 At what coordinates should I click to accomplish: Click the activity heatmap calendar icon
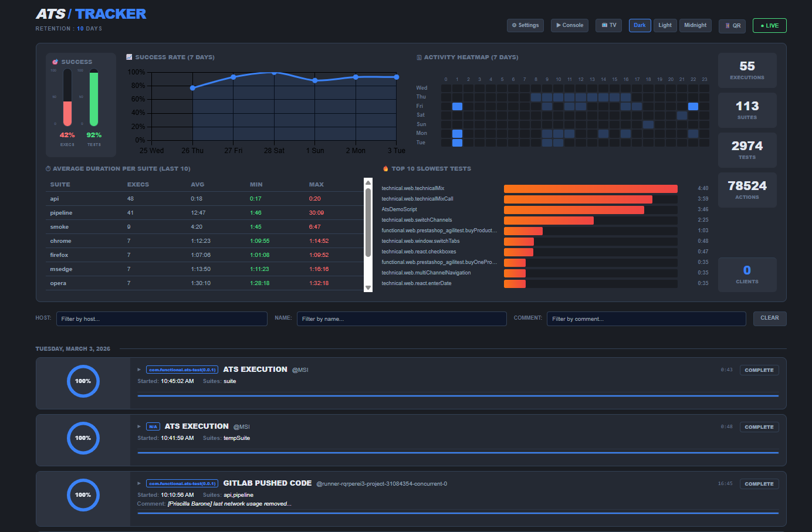[x=419, y=57]
